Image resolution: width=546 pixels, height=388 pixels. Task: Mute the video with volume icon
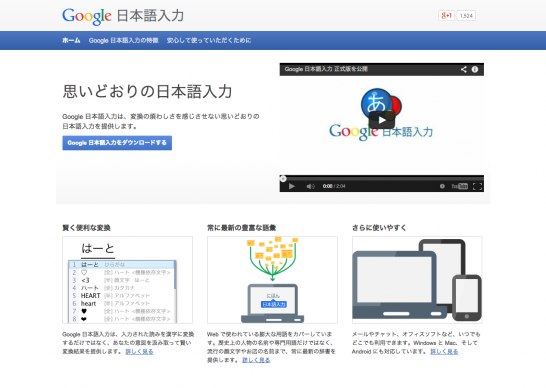310,186
